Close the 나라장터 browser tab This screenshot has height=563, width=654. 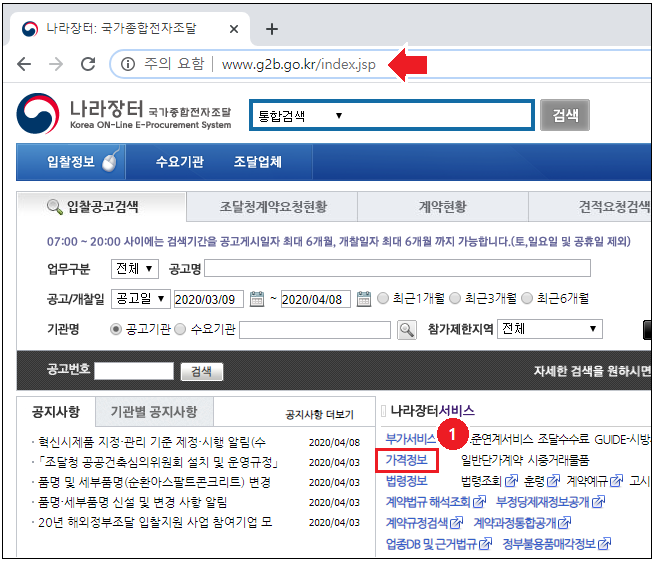coord(234,29)
